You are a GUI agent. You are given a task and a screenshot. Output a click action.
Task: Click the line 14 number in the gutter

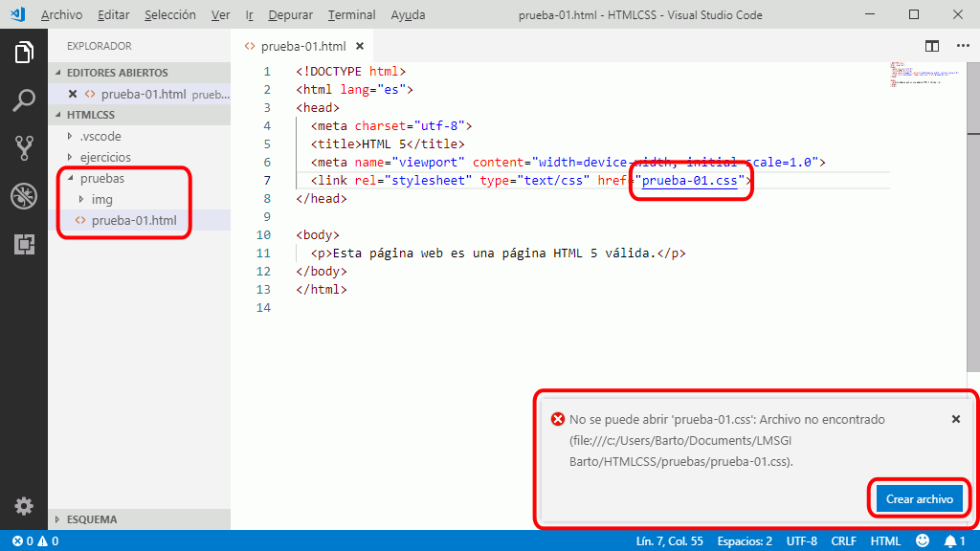[263, 307]
